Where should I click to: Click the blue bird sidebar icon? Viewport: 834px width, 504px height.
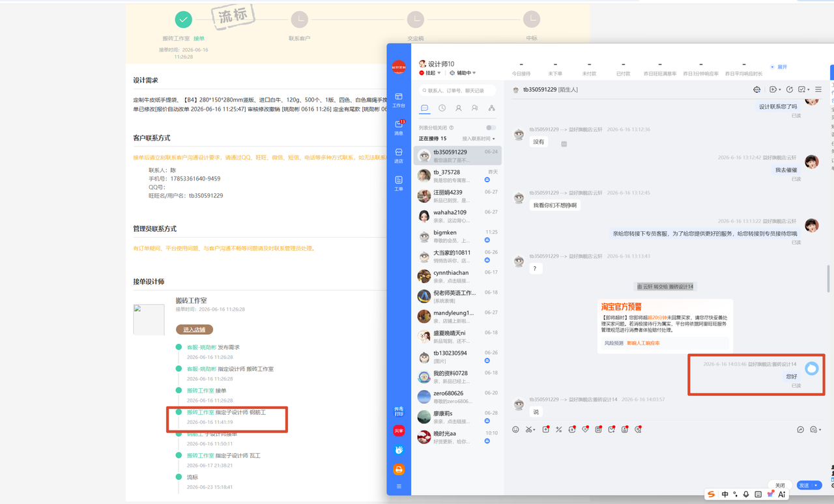pyautogui.click(x=399, y=450)
